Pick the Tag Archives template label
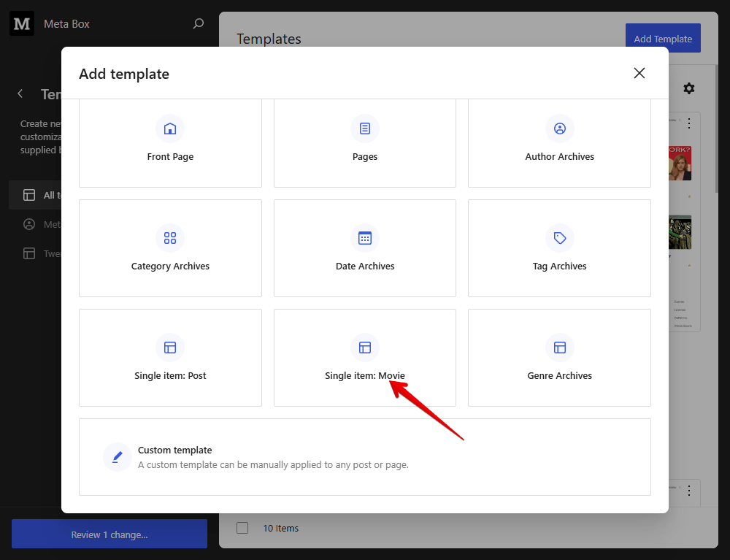Viewport: 730px width, 560px height. 560,266
